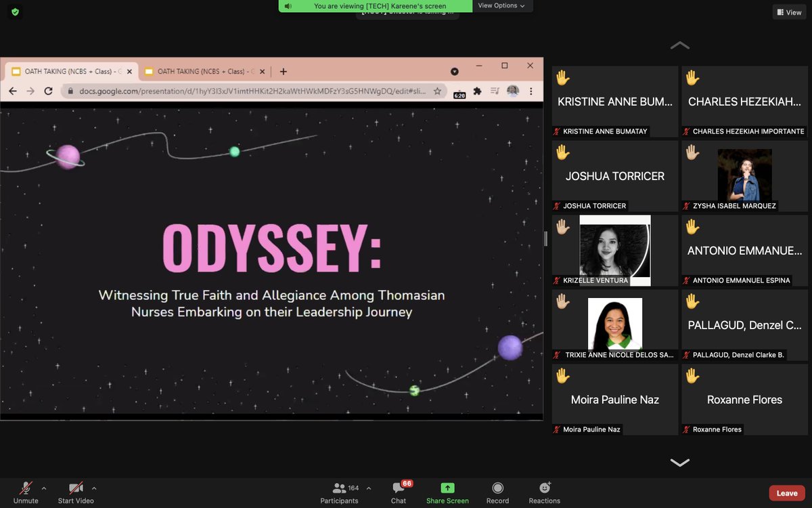The image size is (812, 508).
Task: Click first OATH TAKING browser tab
Action: [x=71, y=71]
